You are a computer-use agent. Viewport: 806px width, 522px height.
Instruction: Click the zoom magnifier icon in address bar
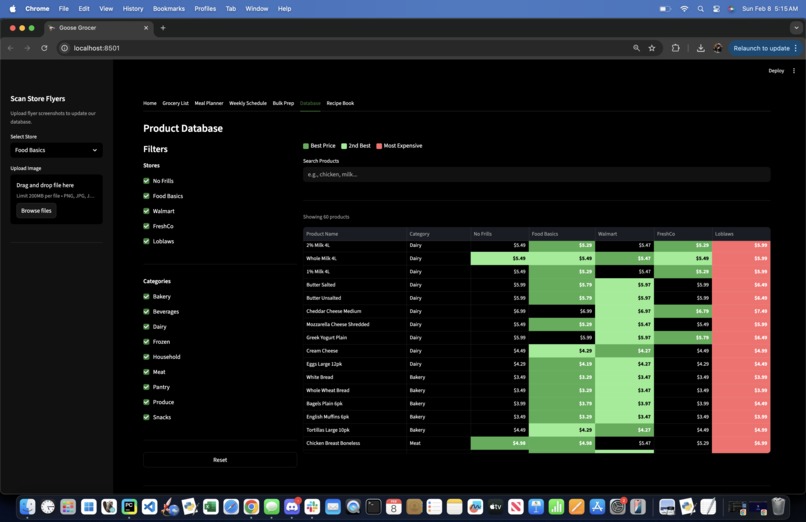click(x=636, y=48)
